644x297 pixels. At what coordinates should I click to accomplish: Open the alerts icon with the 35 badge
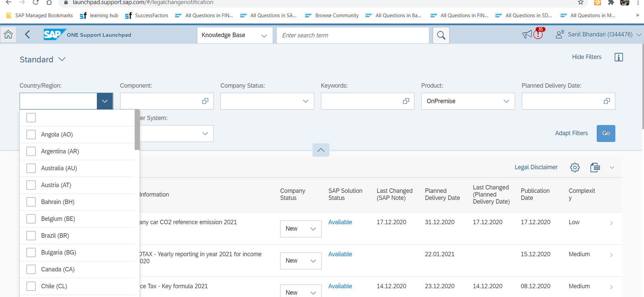[x=539, y=34]
